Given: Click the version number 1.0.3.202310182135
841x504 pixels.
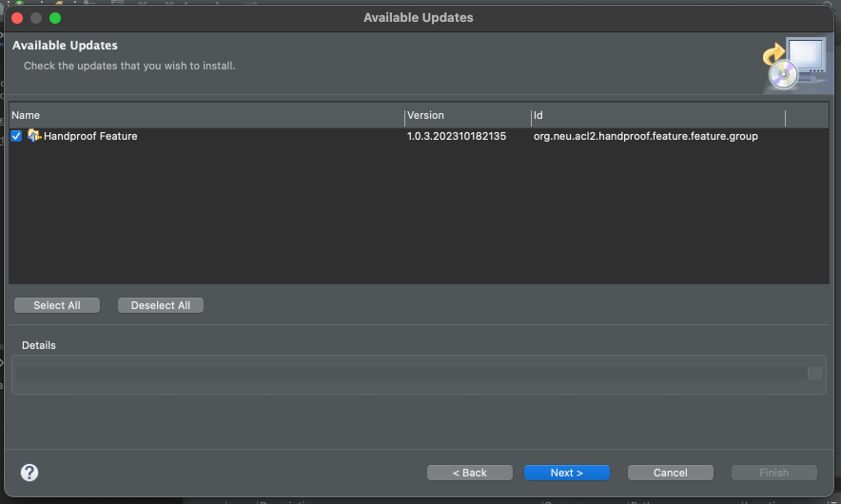Looking at the screenshot, I should click(457, 136).
